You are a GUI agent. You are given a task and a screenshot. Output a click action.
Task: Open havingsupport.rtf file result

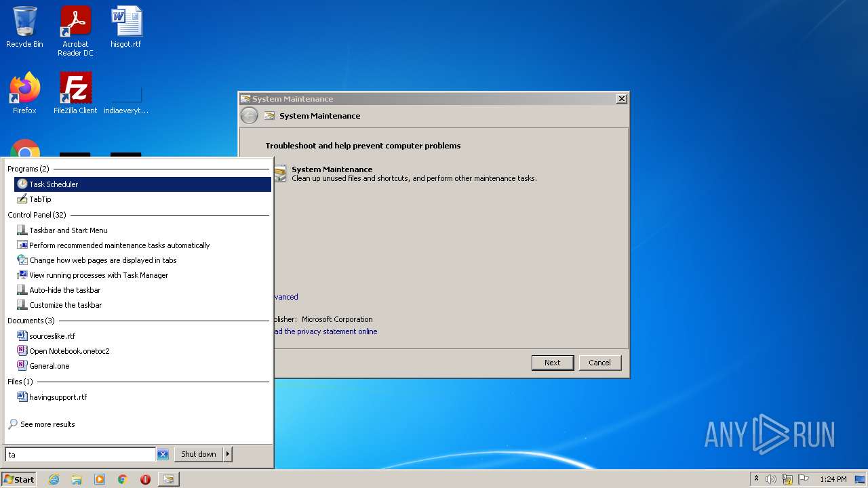(142, 397)
